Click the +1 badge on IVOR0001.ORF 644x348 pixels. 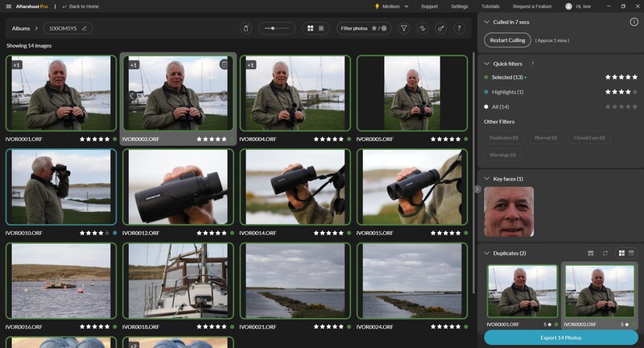tap(16, 65)
